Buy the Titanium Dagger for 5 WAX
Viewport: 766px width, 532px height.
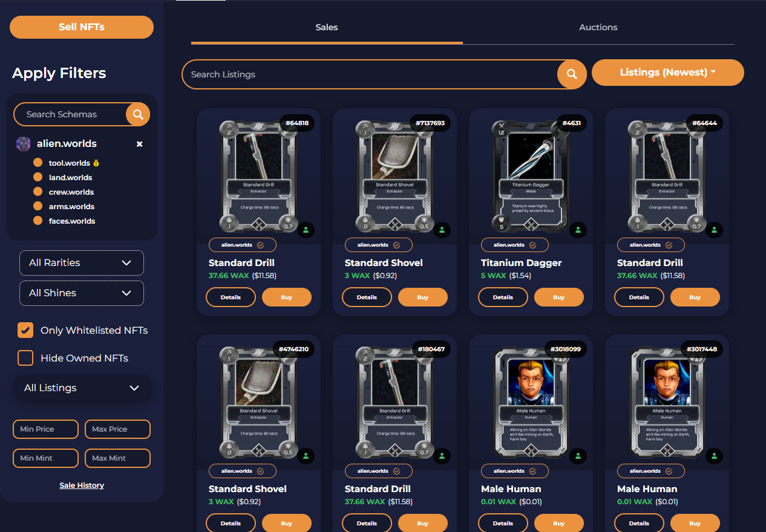tap(559, 297)
